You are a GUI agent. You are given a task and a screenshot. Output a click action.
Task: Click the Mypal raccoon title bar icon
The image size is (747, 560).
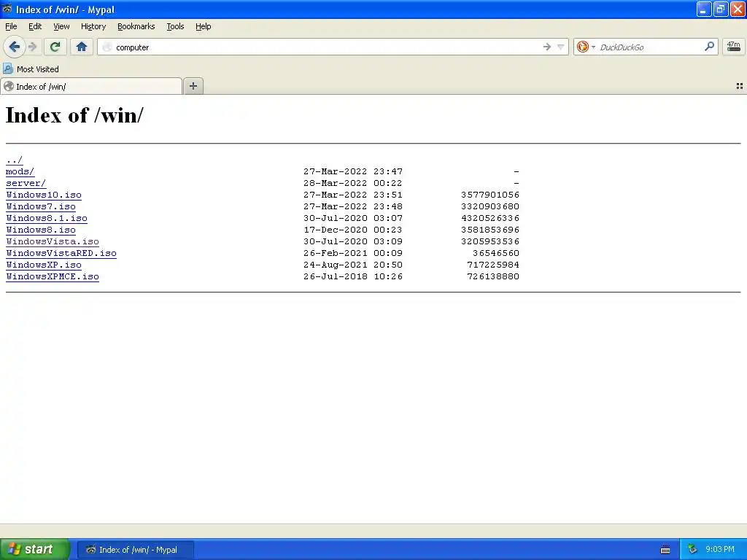pos(7,9)
